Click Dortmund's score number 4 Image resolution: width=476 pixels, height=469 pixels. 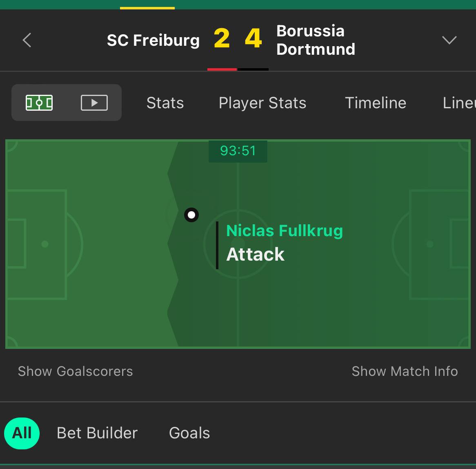(253, 38)
